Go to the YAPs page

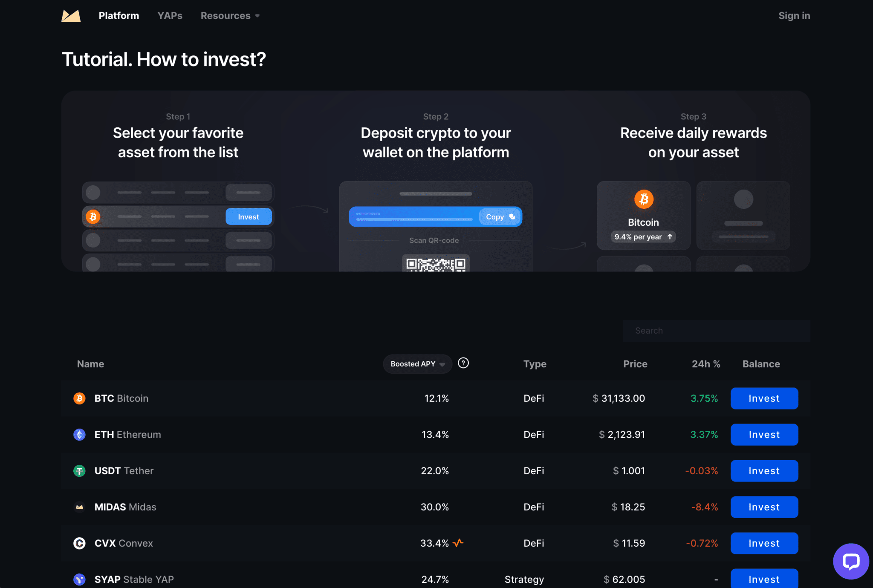(x=170, y=16)
